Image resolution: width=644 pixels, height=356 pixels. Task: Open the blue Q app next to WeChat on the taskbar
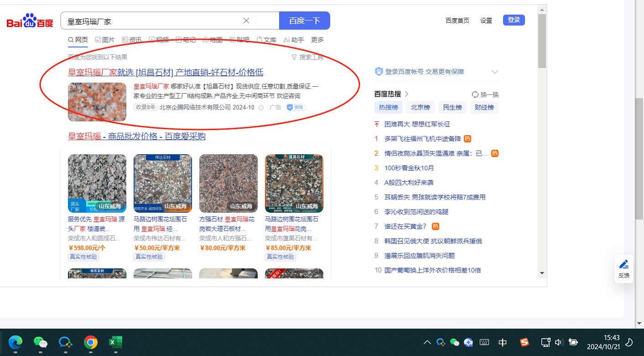(x=66, y=342)
